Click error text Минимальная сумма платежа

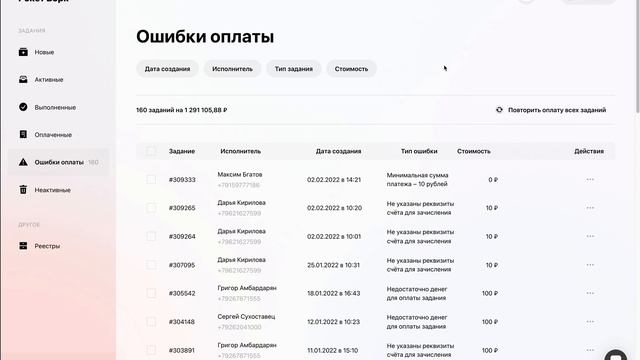click(x=417, y=180)
